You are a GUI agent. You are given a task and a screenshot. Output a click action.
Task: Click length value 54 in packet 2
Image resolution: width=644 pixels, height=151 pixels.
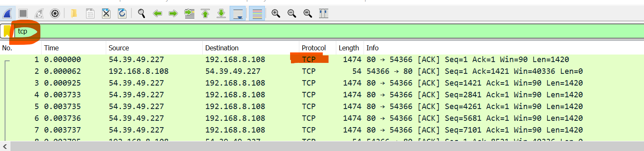point(356,71)
